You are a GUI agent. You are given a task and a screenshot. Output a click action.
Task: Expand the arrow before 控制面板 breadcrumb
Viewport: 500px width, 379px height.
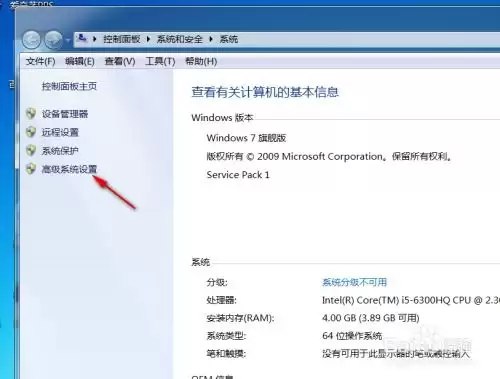click(95, 39)
